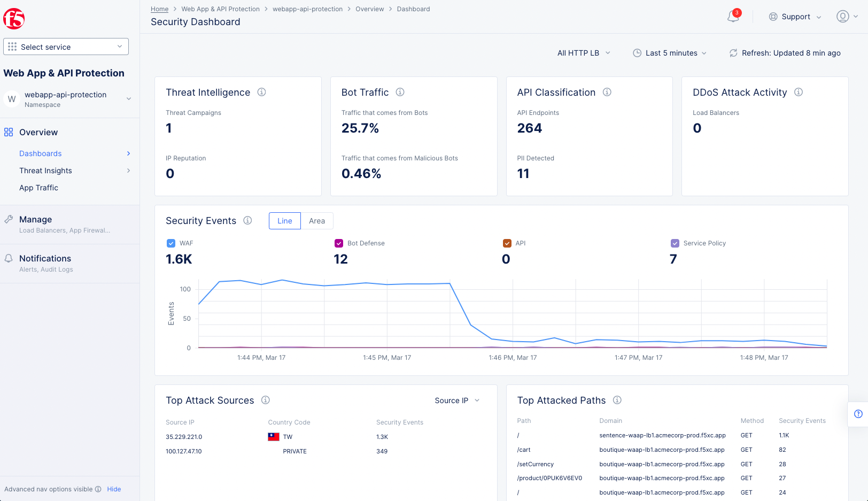Open the user account icon

pos(842,17)
